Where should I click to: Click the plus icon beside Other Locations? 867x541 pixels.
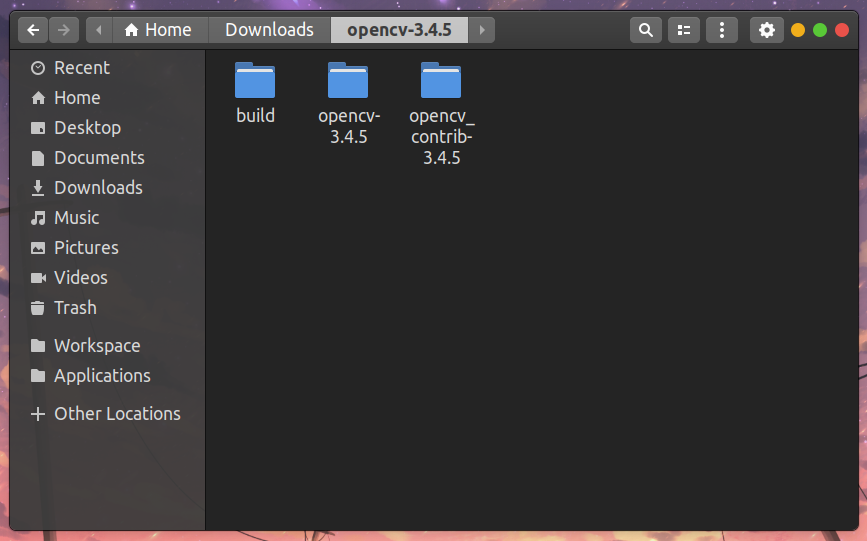(38, 414)
